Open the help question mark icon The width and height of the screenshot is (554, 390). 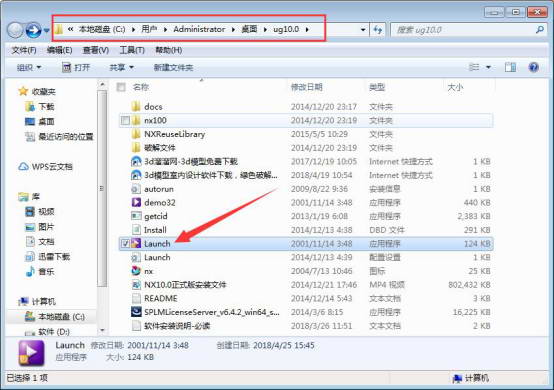coord(534,67)
